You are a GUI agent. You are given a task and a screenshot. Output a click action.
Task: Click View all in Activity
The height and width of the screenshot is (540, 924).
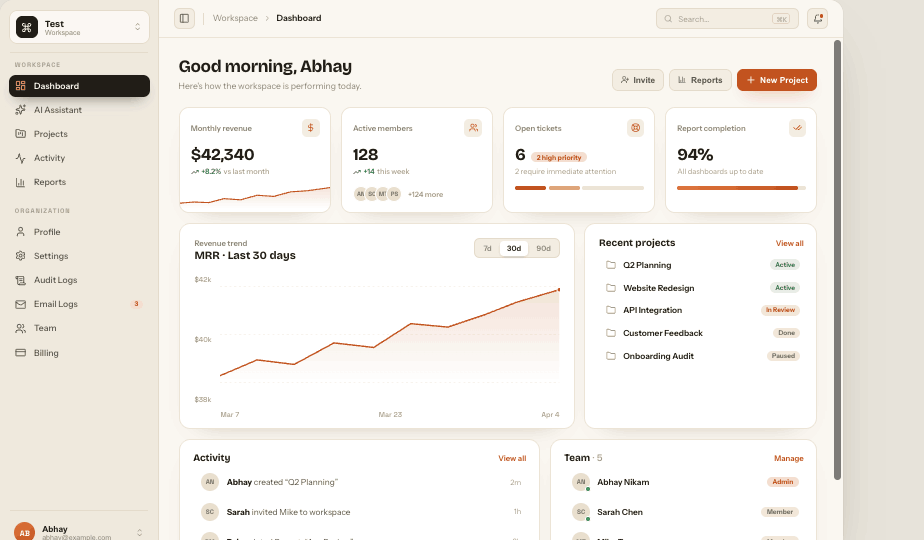point(512,458)
